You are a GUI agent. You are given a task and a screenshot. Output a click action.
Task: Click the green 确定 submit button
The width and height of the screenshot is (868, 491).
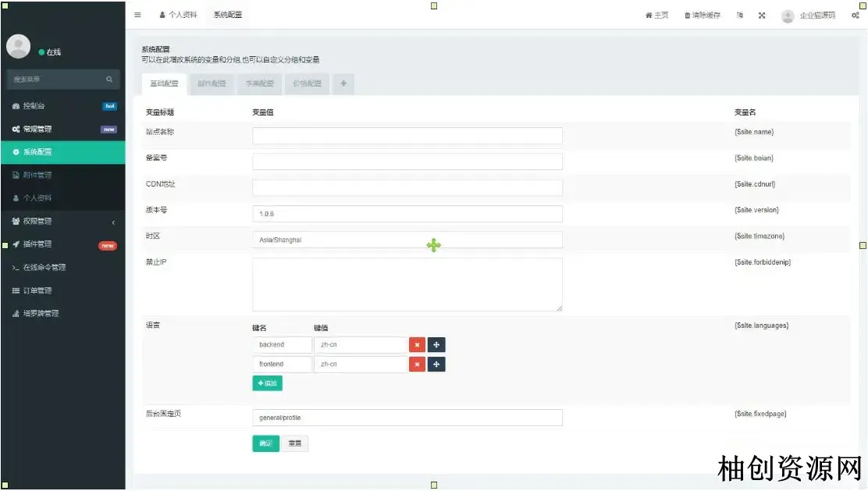[265, 444]
